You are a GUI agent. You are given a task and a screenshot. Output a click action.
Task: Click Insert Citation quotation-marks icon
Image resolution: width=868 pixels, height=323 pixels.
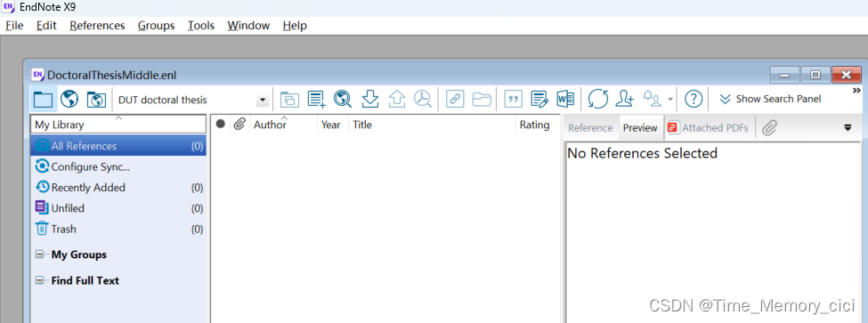[x=513, y=100]
